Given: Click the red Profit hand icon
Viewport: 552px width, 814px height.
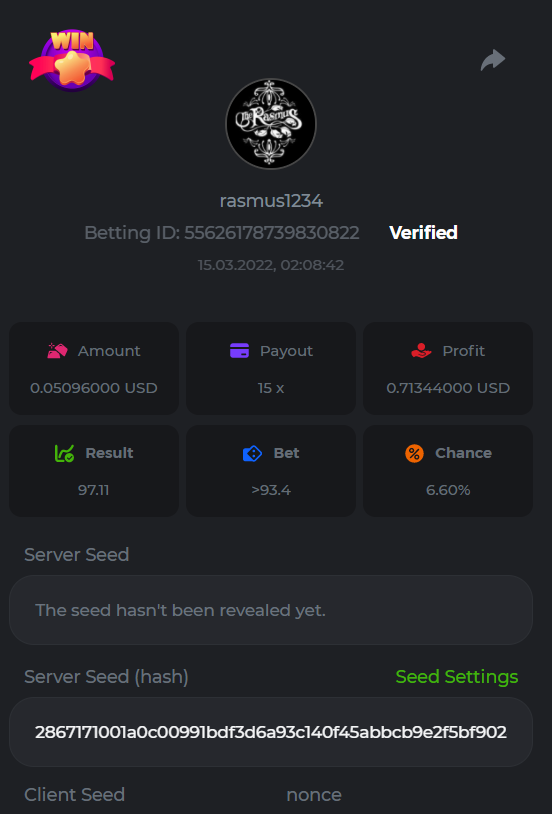Looking at the screenshot, I should click(421, 351).
